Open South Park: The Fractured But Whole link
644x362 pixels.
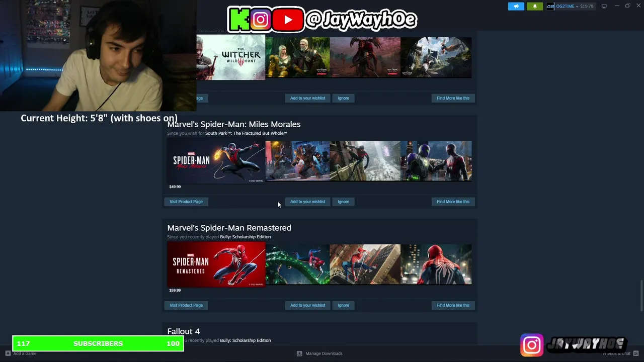246,133
